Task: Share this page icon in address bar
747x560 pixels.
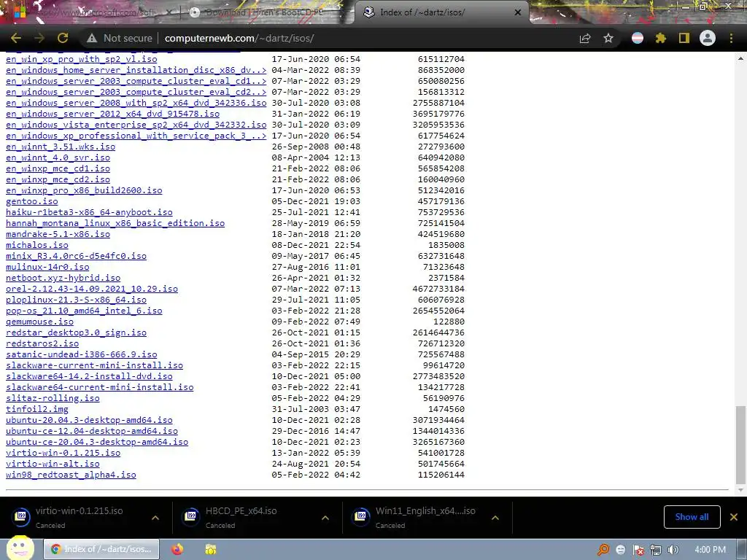Action: click(585, 38)
